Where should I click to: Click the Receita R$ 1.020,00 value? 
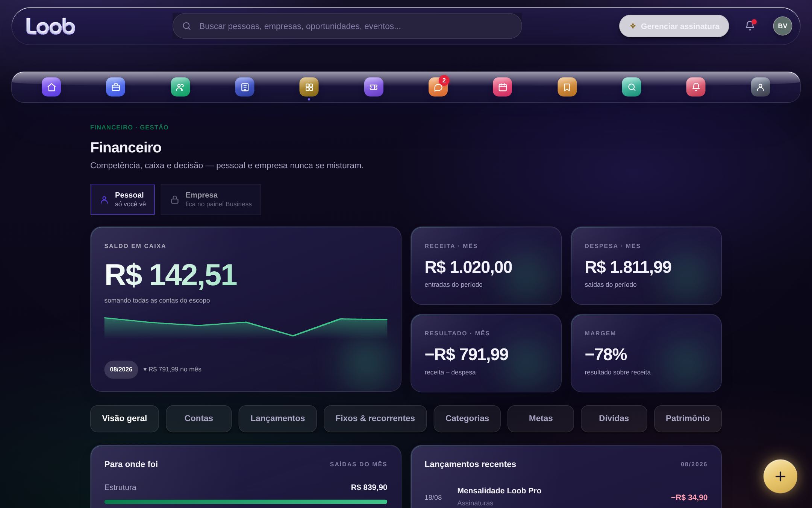tap(468, 267)
